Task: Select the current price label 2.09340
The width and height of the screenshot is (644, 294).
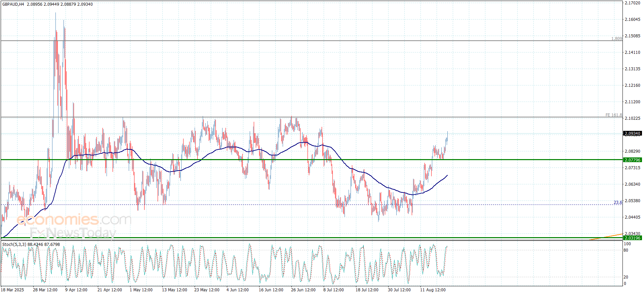Action: [632, 134]
